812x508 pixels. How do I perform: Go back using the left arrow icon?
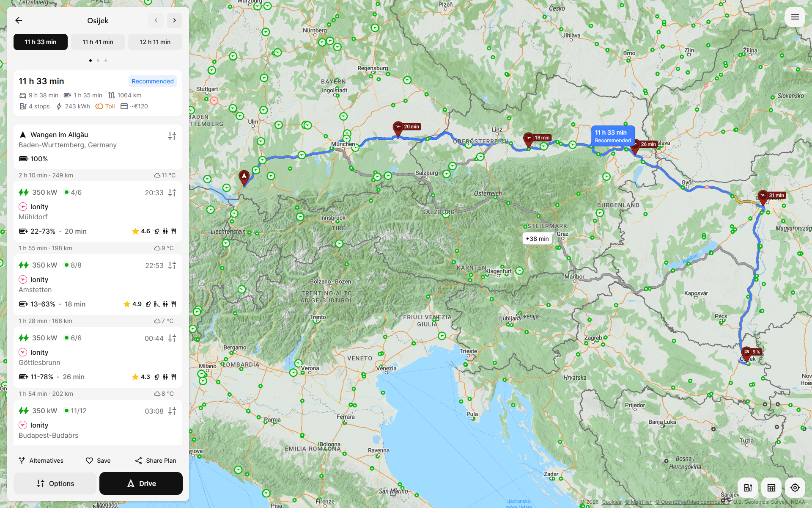[19, 20]
